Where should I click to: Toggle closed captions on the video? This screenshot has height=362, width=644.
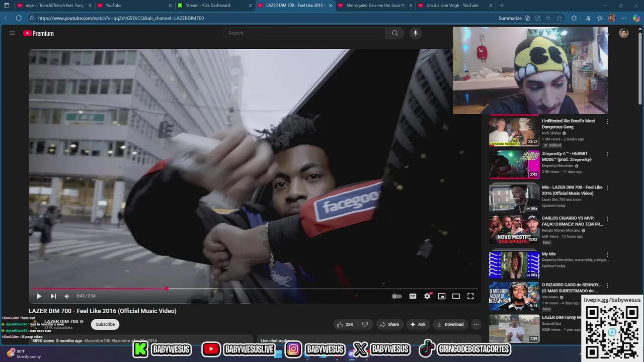coord(413,296)
